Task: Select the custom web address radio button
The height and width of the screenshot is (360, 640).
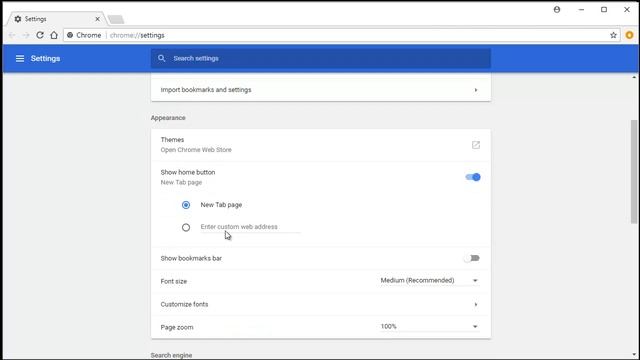Action: coord(186,227)
